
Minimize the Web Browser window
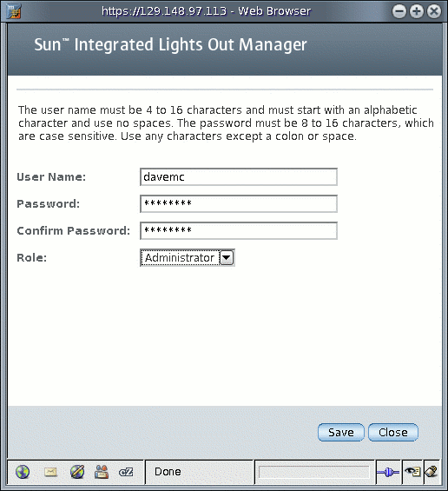399,11
